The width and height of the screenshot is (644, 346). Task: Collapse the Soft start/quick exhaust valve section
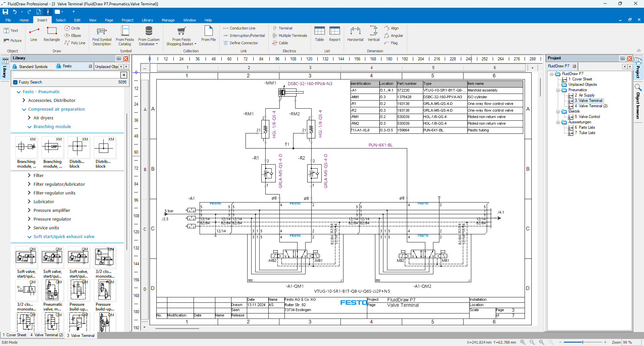29,237
